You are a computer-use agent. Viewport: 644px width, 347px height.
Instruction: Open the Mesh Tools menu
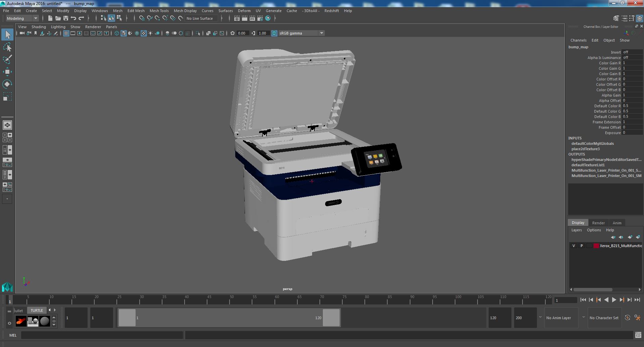159,11
